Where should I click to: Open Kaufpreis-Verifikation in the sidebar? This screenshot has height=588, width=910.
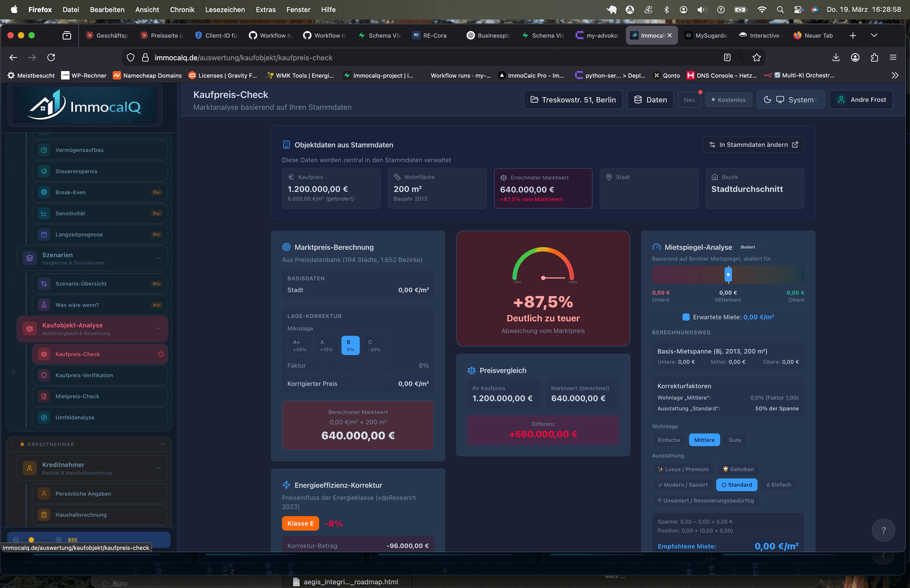point(100,375)
